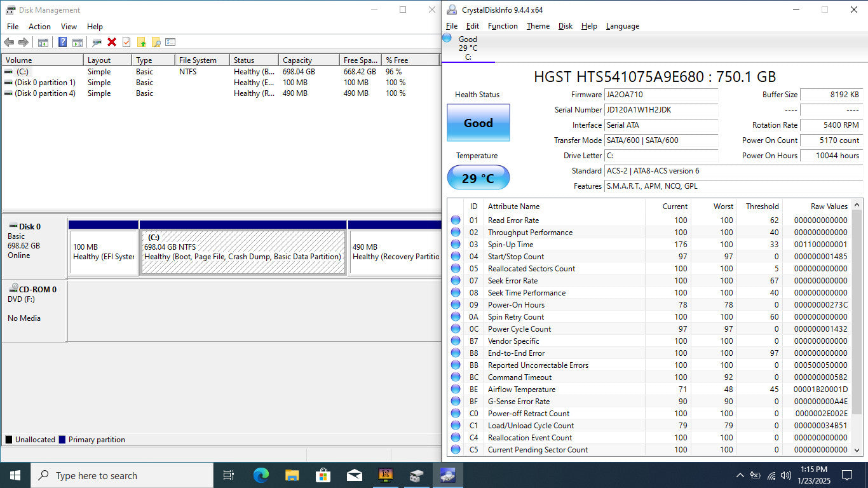Screen dimensions: 868x488
Task: Click the folder with green arrow toolbar icon
Action: (x=141, y=43)
